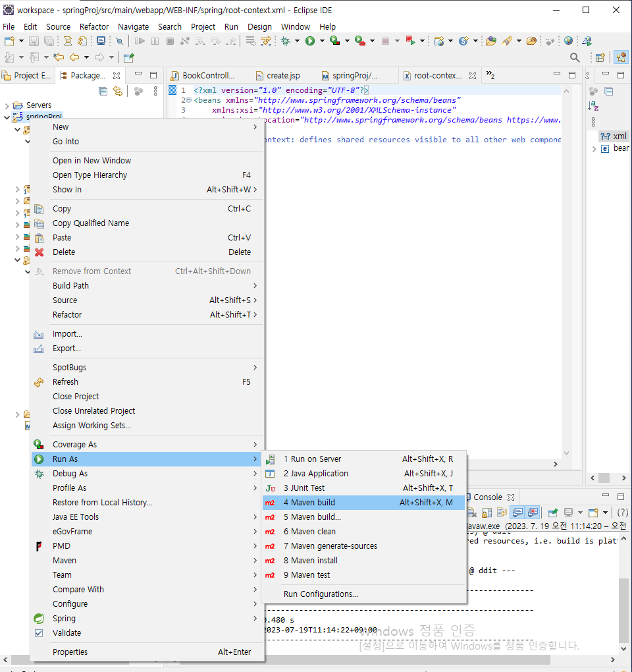This screenshot has width=632, height=672.
Task: Toggle the Validate checkbox
Action: (39, 633)
